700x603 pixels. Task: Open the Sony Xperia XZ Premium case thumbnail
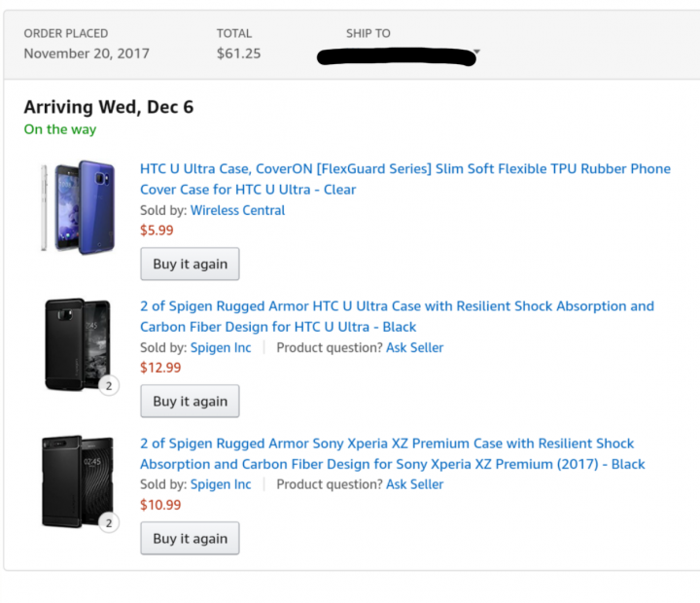pyautogui.click(x=78, y=482)
